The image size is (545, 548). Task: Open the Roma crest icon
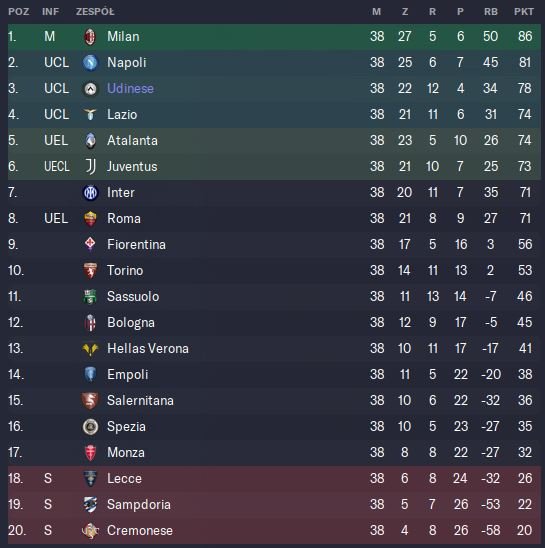90,219
